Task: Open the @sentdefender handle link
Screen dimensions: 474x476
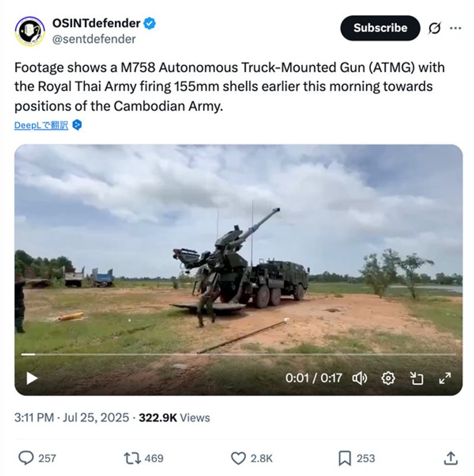Action: (94, 39)
